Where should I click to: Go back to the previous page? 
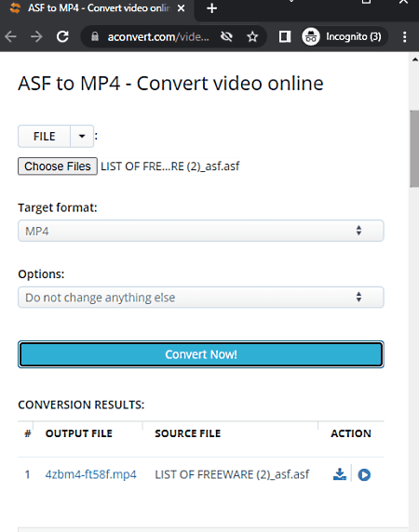[11, 36]
